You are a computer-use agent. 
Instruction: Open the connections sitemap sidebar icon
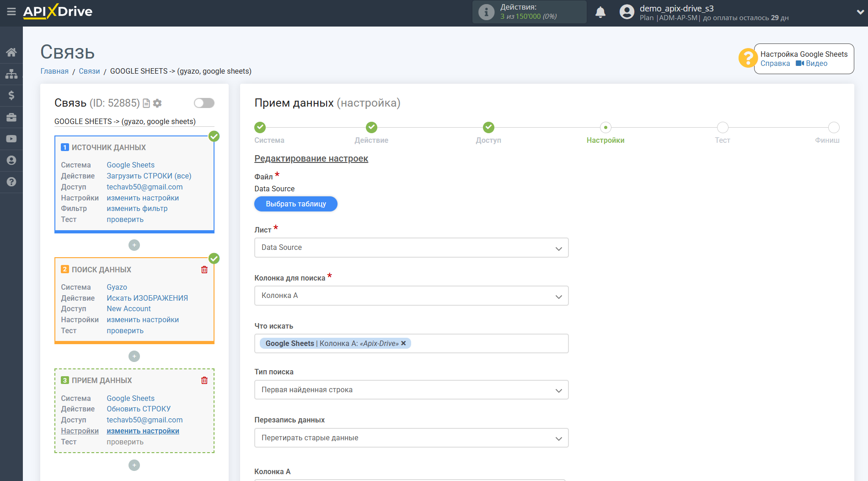coord(11,74)
